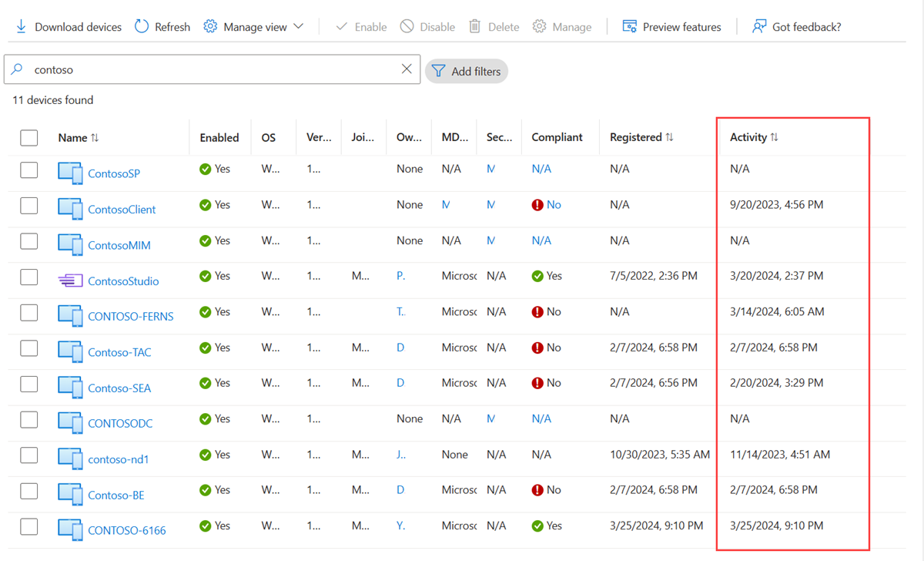Sort devices by the Activity column
Image resolution: width=924 pixels, height=561 pixels.
(x=753, y=136)
